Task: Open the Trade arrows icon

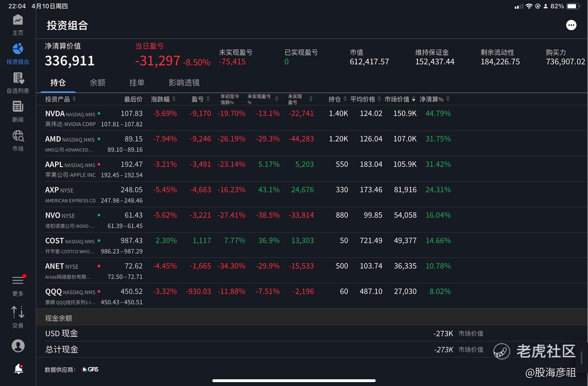Action: pos(18,312)
